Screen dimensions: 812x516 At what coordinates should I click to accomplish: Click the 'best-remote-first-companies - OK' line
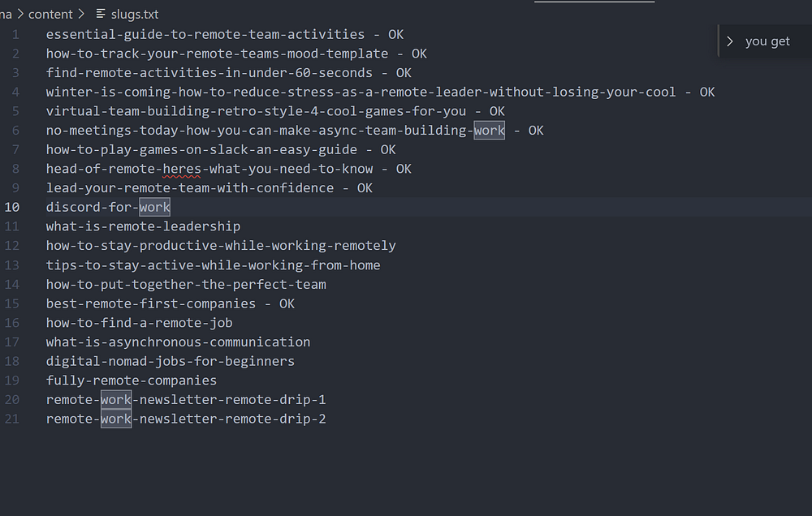(170, 303)
